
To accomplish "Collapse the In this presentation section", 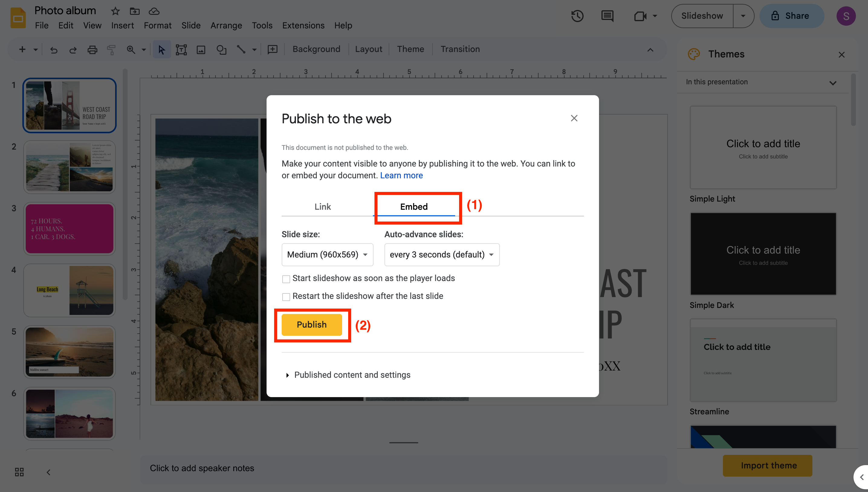I will tap(833, 83).
